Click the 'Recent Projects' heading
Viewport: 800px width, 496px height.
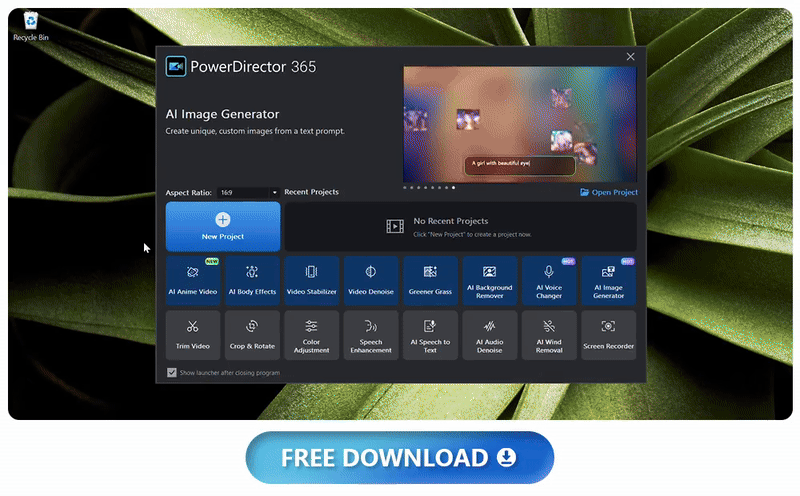click(312, 192)
